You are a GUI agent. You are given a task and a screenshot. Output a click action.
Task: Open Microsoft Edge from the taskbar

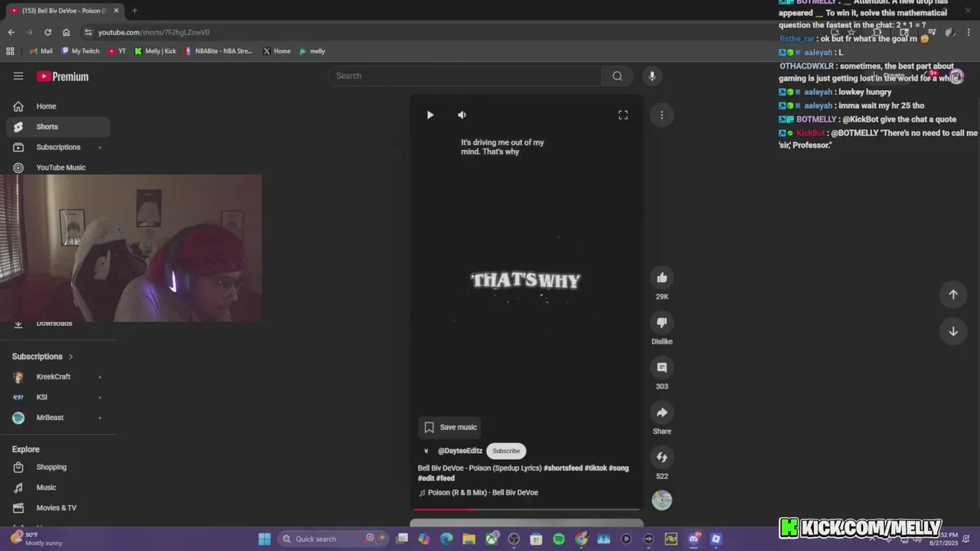(446, 539)
